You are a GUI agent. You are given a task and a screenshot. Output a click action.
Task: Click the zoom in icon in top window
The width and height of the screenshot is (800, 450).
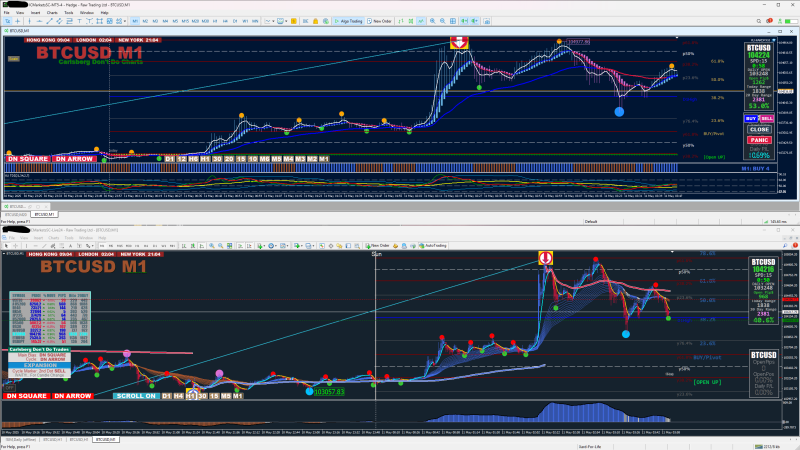pyautogui.click(x=432, y=21)
